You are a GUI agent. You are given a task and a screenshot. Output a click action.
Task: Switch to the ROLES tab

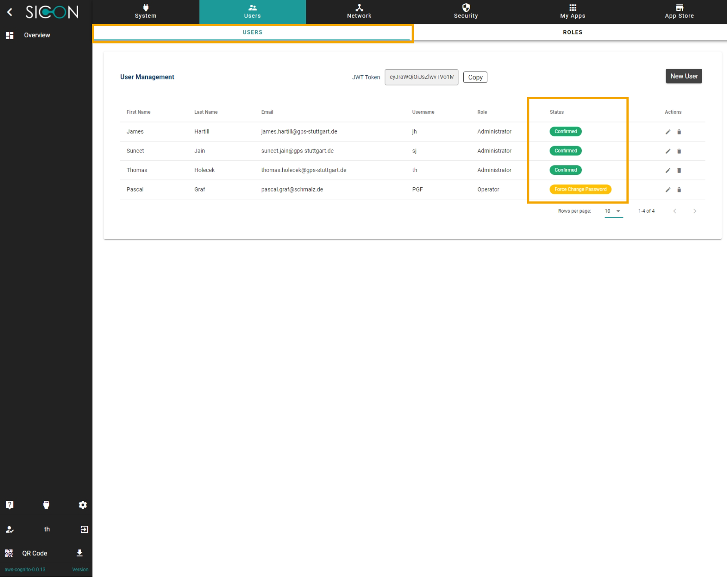tap(572, 32)
